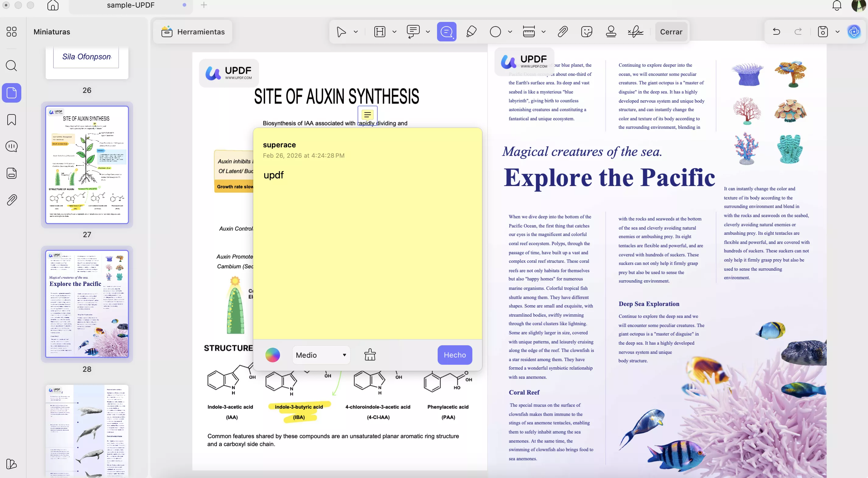Select the stamp tool
868x478 pixels.
pos(611,32)
